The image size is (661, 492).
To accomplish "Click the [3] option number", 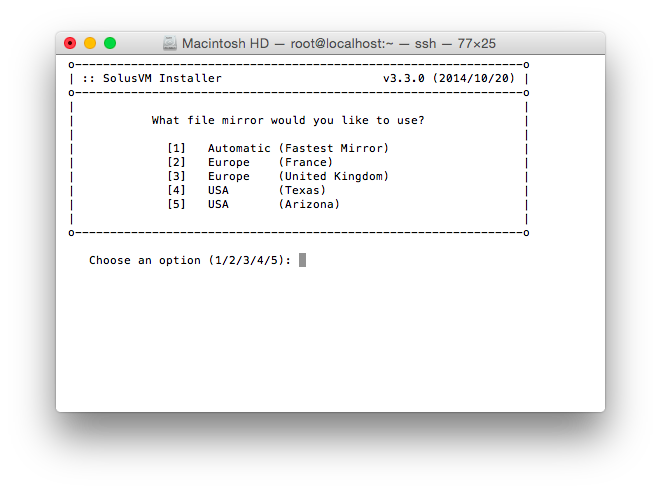I will click(176, 176).
